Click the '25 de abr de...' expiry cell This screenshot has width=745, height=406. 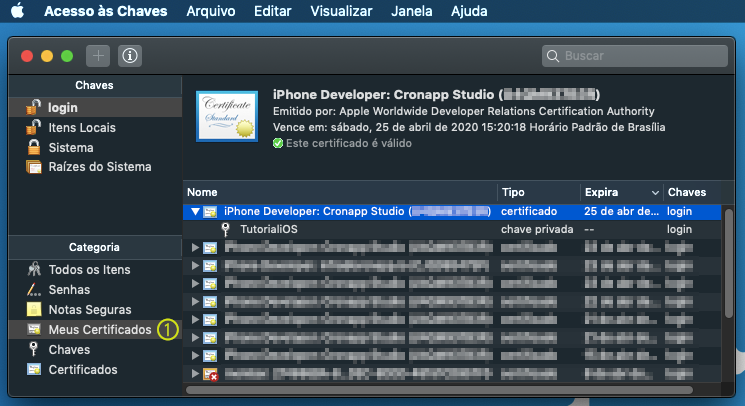tap(621, 211)
